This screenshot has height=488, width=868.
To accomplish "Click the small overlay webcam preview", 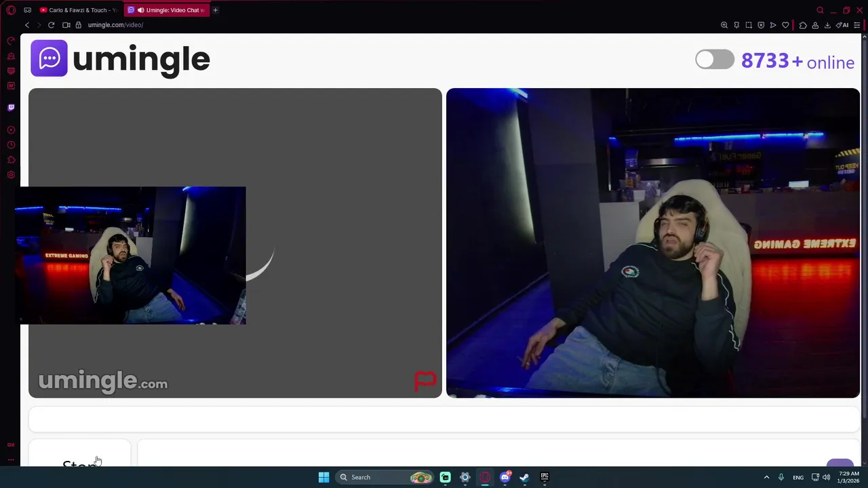I will point(130,256).
